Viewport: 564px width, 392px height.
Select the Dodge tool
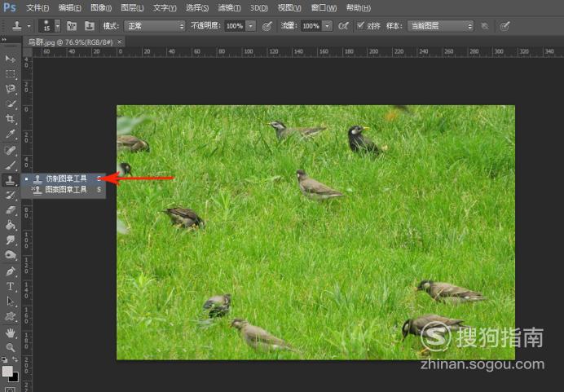10,255
